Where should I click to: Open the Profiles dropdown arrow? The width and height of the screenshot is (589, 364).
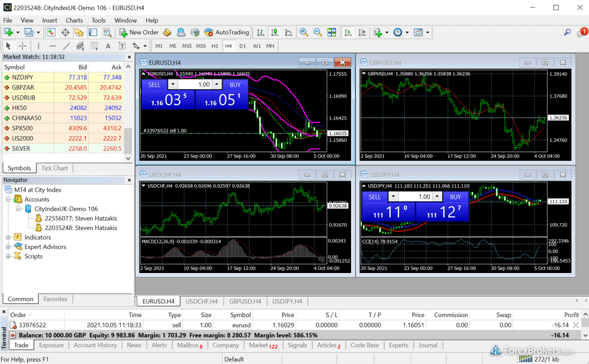(38, 32)
